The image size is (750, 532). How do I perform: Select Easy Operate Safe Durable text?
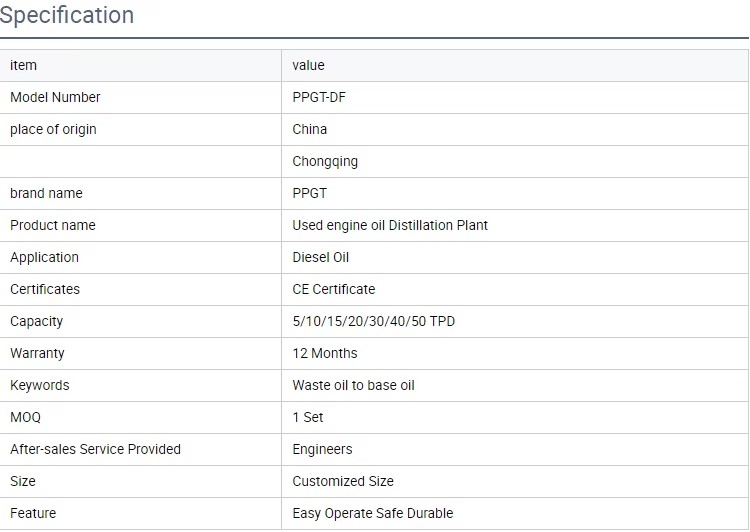click(x=373, y=513)
